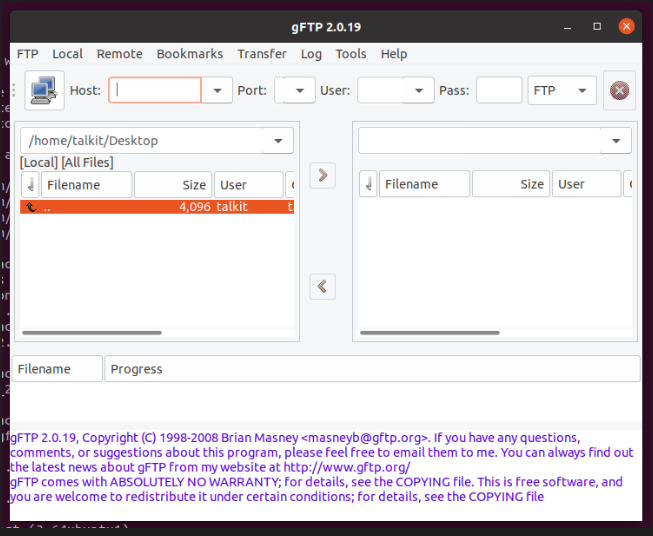Click the parent directory up-arrow icon

(31, 207)
